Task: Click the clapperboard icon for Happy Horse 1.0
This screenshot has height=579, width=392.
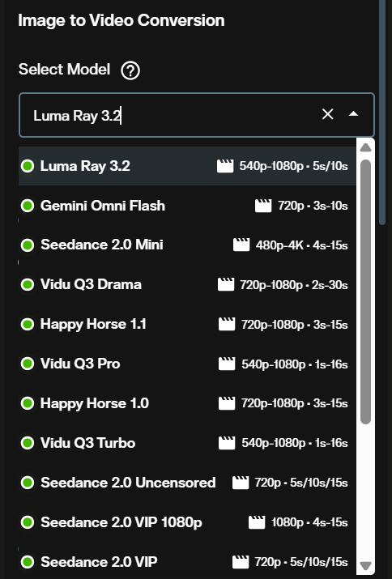Action: coord(227,403)
